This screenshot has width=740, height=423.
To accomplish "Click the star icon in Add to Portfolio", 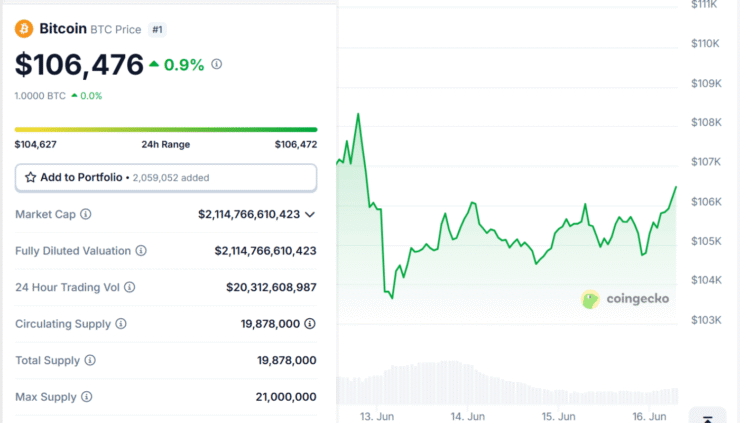I will click(x=31, y=178).
